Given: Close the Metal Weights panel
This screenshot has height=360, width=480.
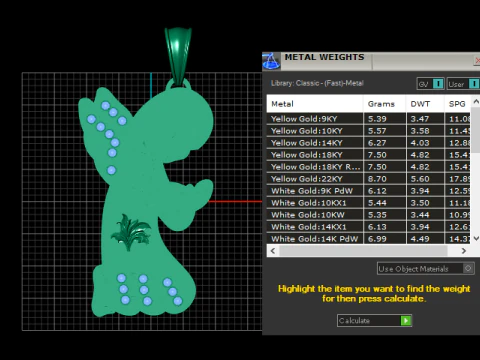Looking at the screenshot, I should [477, 61].
